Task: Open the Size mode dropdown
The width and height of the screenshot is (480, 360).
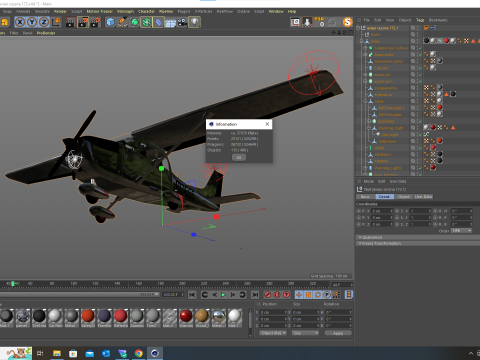Action: (305, 333)
